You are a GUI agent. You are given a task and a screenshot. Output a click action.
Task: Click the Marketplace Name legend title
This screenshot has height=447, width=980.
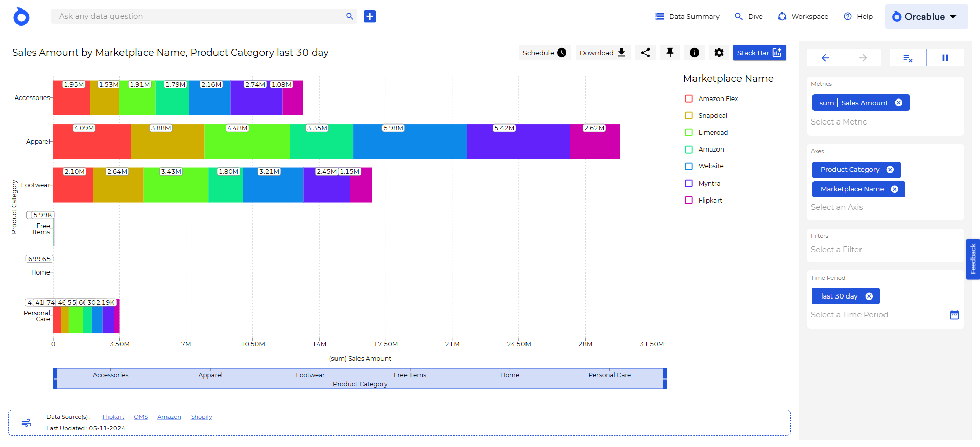(728, 79)
